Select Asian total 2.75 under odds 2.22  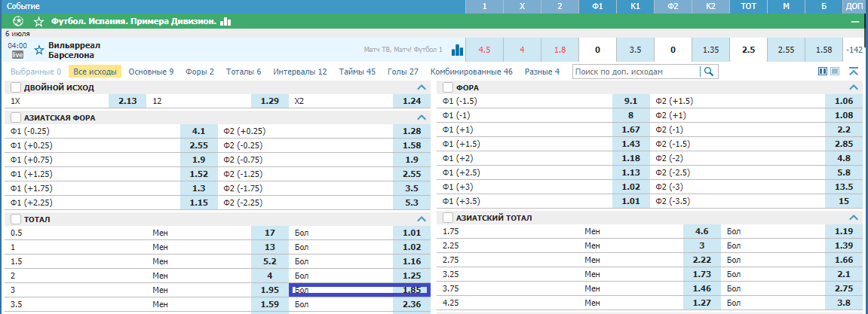point(702,259)
